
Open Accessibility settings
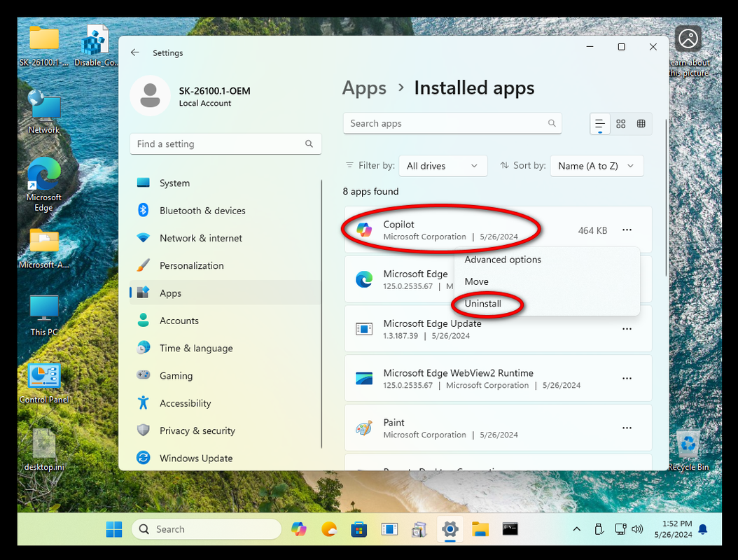click(x=225, y=403)
